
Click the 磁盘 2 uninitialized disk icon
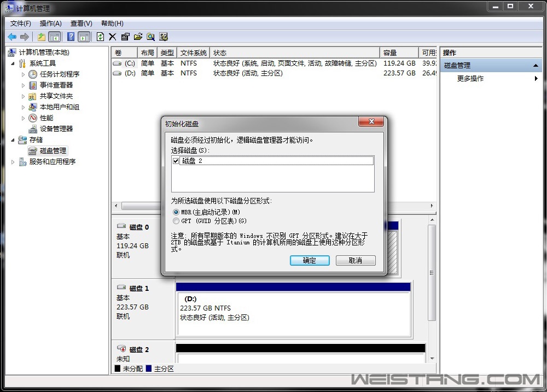(x=121, y=348)
